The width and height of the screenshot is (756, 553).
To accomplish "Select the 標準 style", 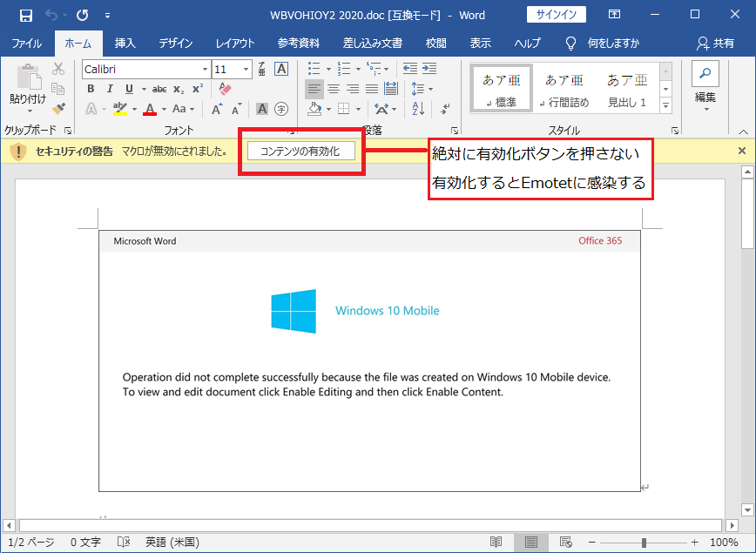I will (502, 89).
